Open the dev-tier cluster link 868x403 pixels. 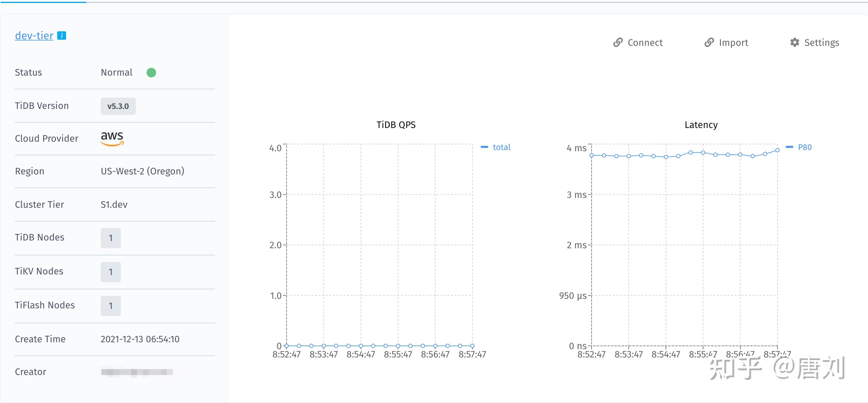tap(34, 35)
